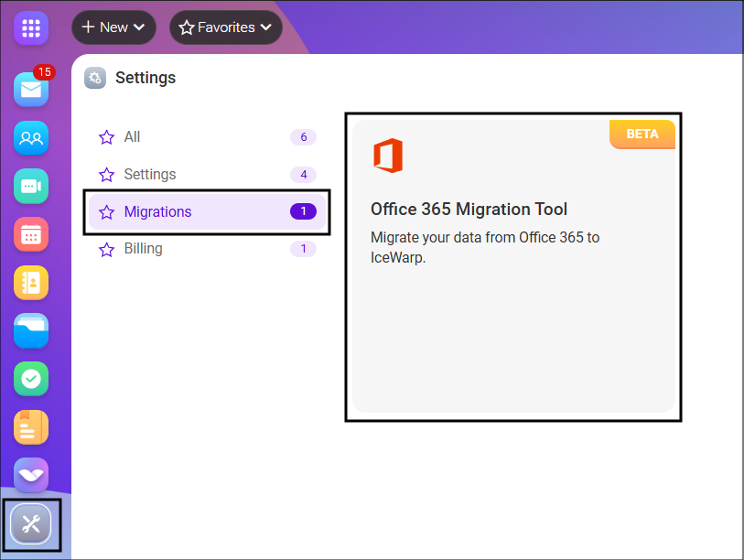Expand the Favorites dropdown
The width and height of the screenshot is (744, 560).
[x=226, y=27]
